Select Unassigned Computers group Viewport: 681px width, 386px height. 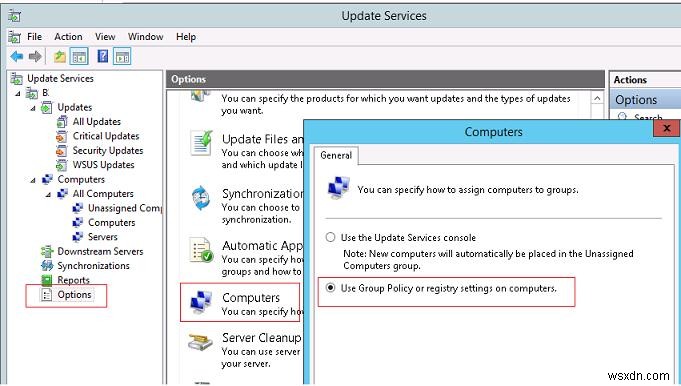(125, 208)
